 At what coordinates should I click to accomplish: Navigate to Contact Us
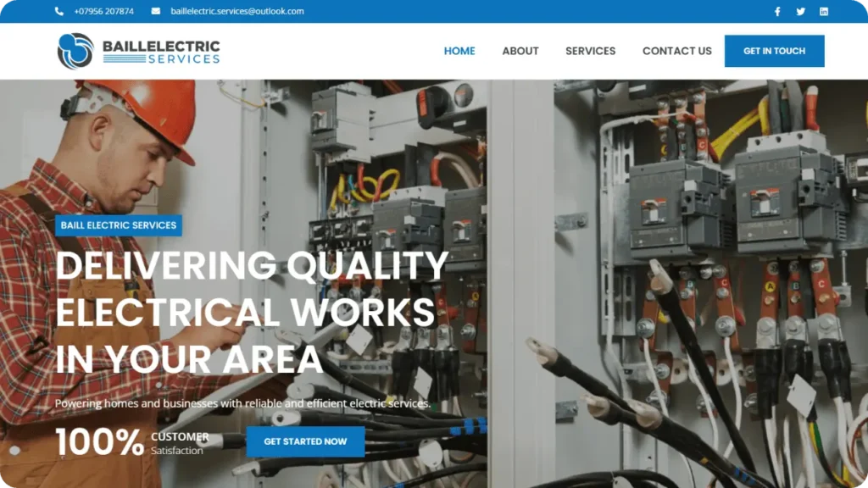coord(676,51)
